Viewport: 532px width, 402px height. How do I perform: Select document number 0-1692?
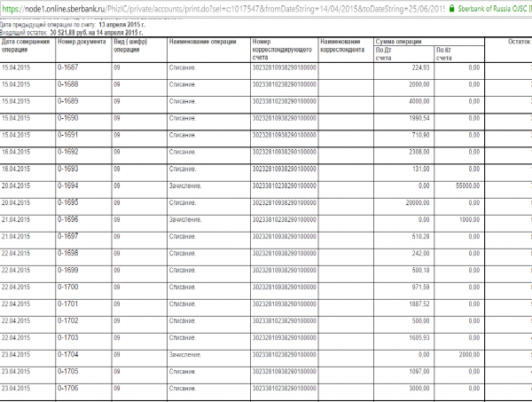(68, 152)
